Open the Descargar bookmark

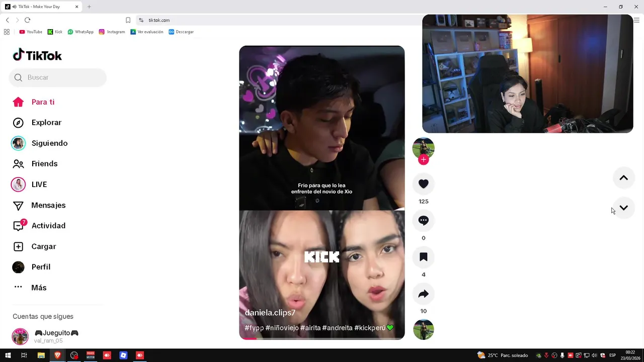[181, 32]
